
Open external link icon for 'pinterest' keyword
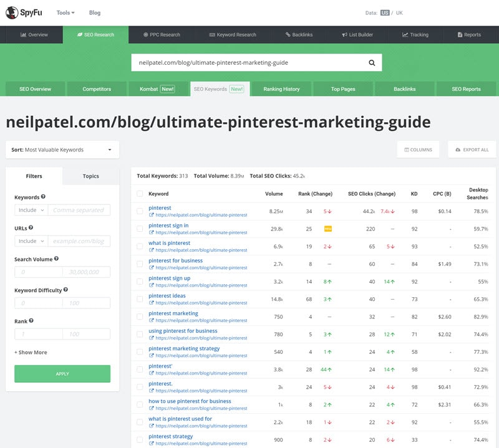[152, 215]
